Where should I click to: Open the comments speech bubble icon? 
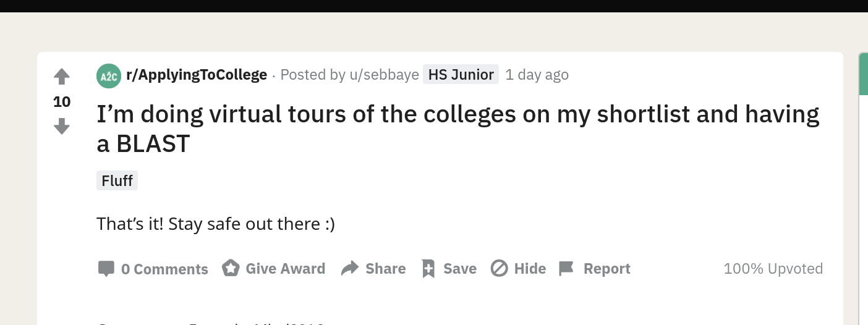point(106,269)
